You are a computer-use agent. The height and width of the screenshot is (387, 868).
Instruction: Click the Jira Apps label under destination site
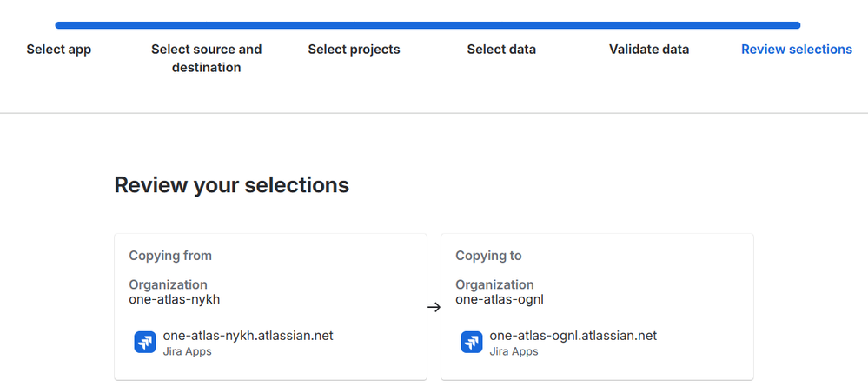514,351
